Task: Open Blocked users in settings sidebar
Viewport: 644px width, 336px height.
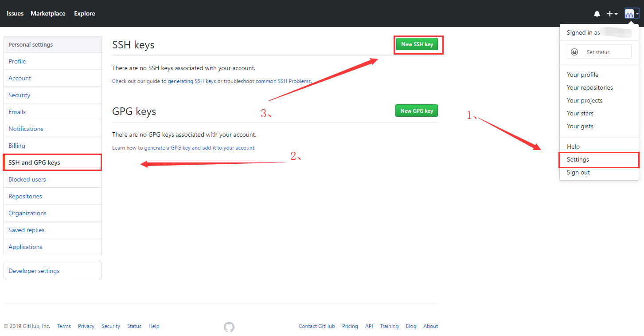Action: pos(52,179)
